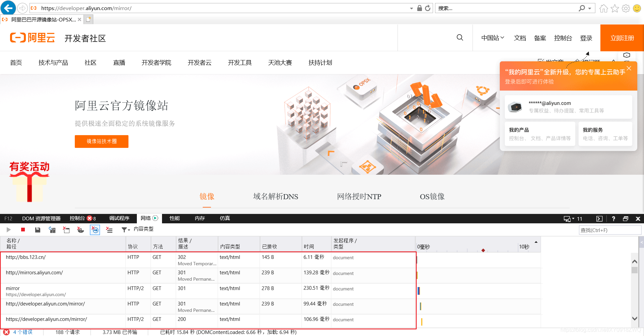The height and width of the screenshot is (336, 644).
Task: Toggle clear entries on navigate button
Action: point(95,230)
